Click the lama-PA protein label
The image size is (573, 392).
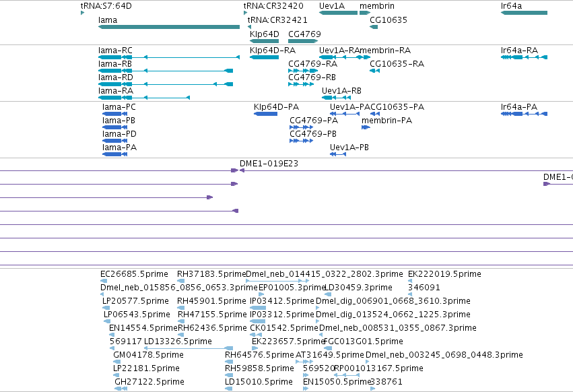coord(119,148)
